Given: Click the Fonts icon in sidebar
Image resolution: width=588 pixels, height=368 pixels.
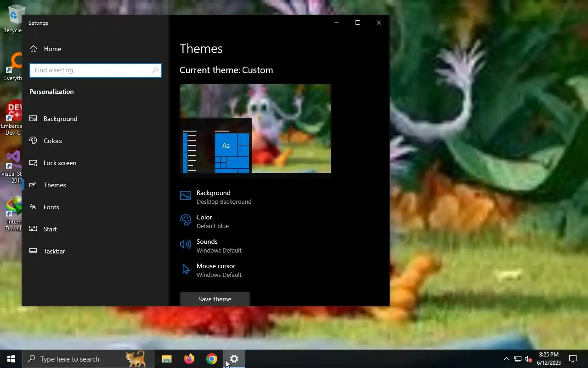Looking at the screenshot, I should 33,207.
